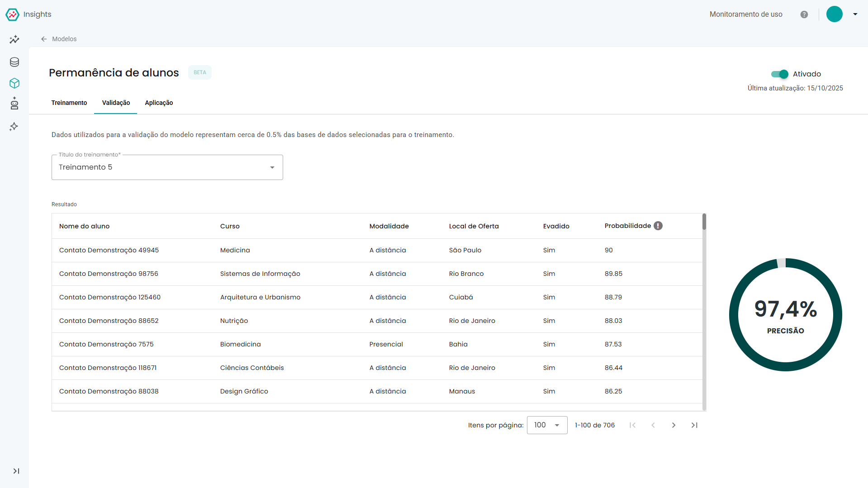Open the analytics trend sidebar icon
The width and height of the screenshot is (868, 488).
click(x=14, y=40)
